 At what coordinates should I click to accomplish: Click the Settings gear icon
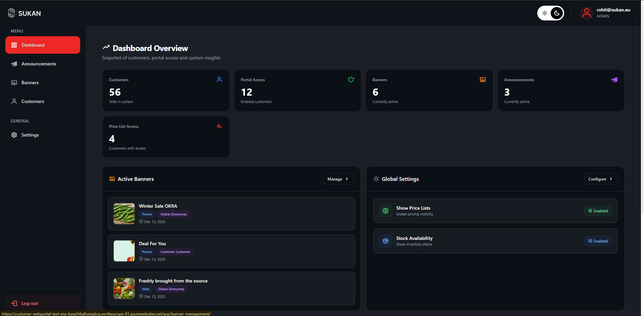click(14, 135)
